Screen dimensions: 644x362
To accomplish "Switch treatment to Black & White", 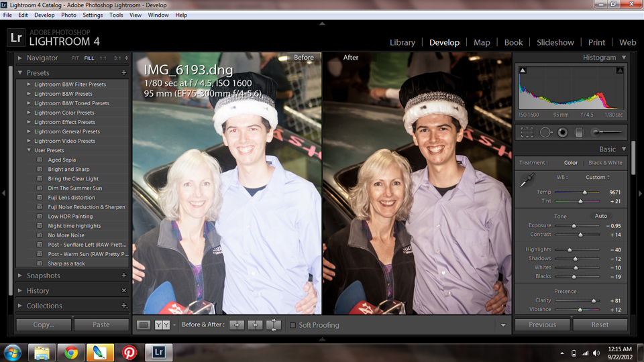I will (x=605, y=163).
